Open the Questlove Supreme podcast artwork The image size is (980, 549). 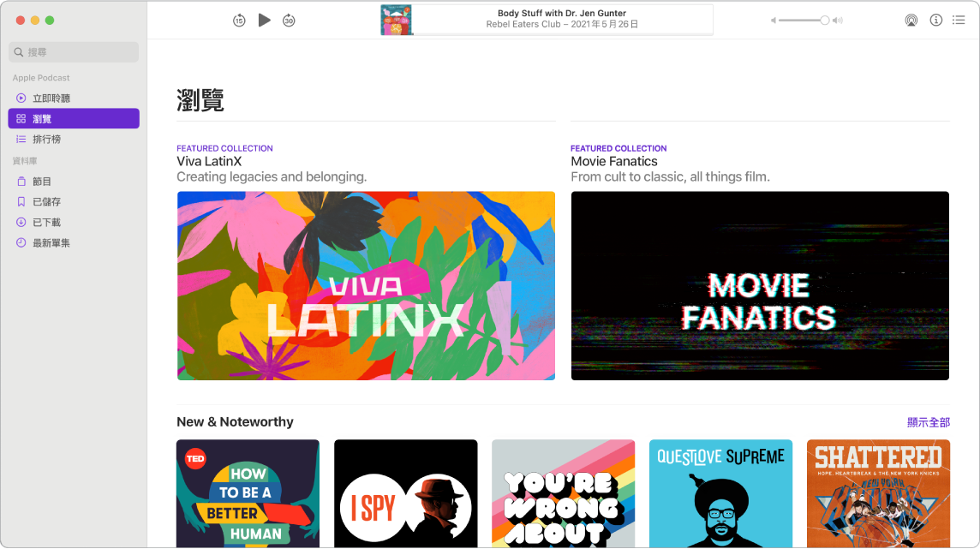click(x=720, y=493)
